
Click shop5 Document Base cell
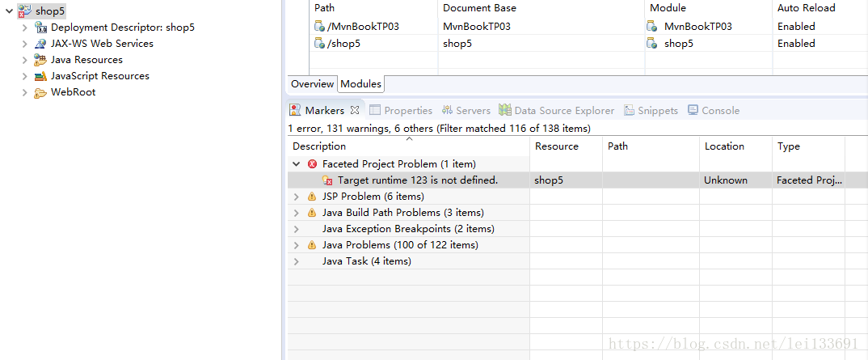(x=457, y=43)
